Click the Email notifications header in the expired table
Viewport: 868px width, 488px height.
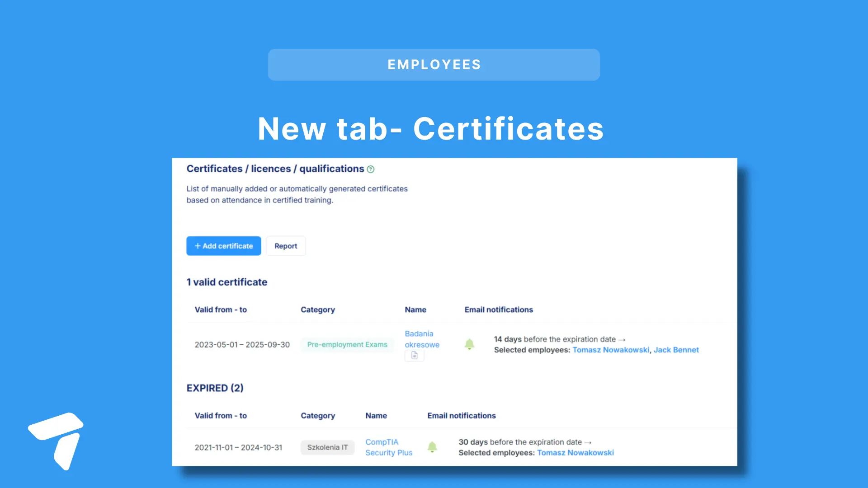[461, 416]
